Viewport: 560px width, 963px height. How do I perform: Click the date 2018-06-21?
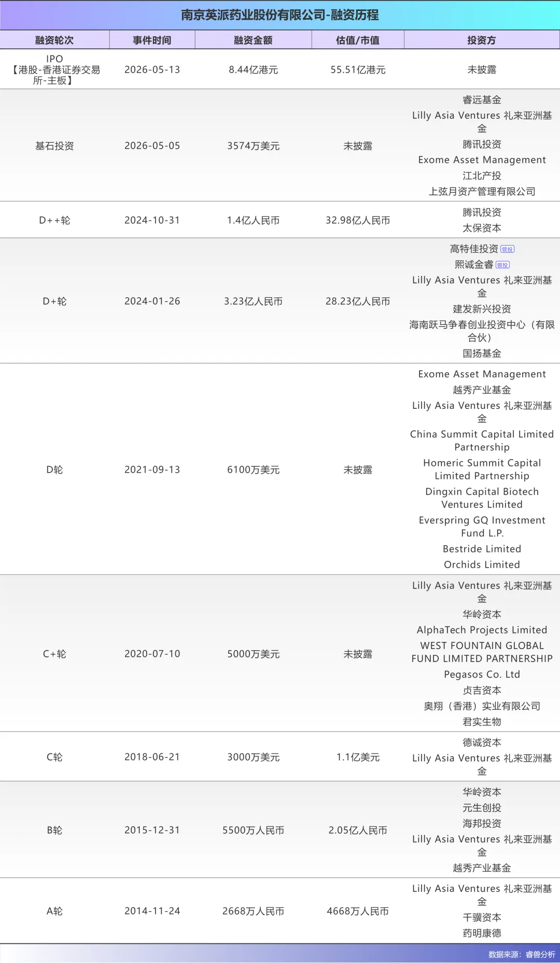[x=152, y=757]
